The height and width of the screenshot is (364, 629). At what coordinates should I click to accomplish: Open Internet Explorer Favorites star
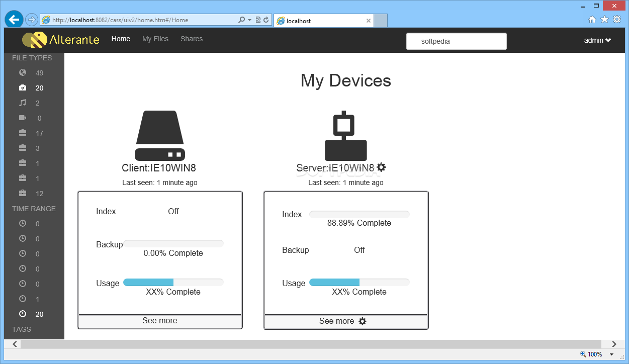(604, 20)
